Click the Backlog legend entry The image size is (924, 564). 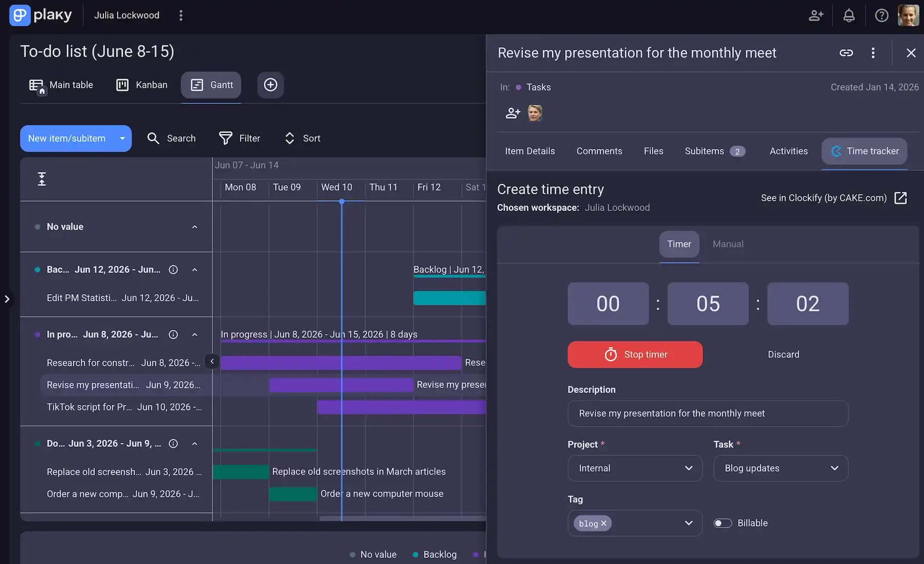pos(435,554)
